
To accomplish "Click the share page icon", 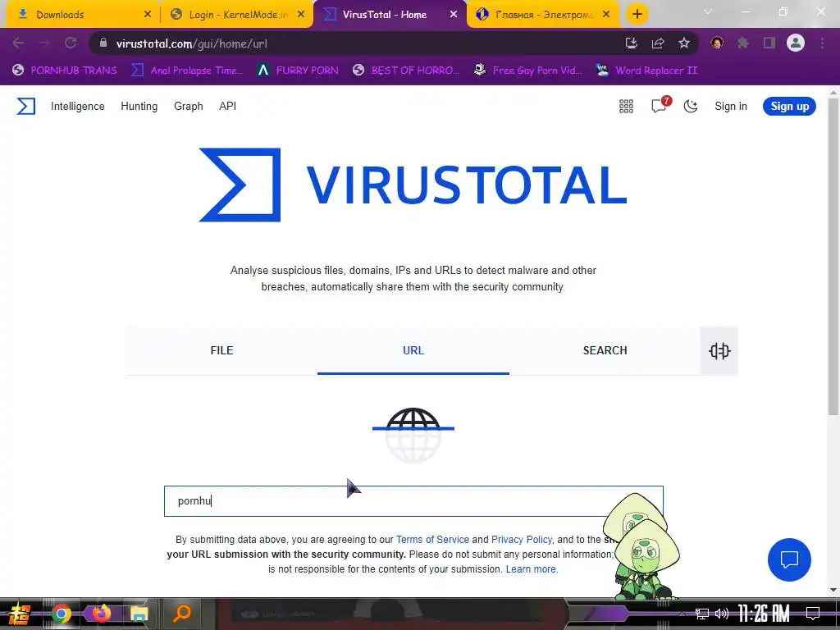I will pos(658,43).
